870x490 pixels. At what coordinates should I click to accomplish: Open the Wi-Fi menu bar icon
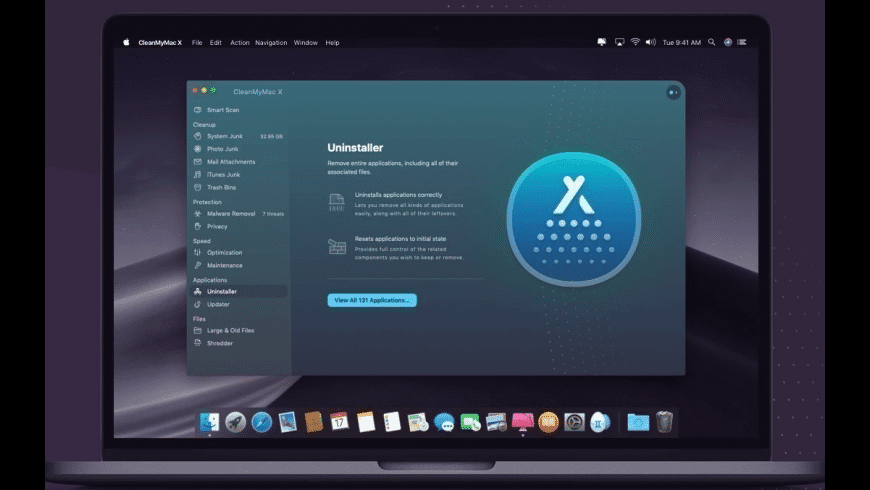pos(635,42)
